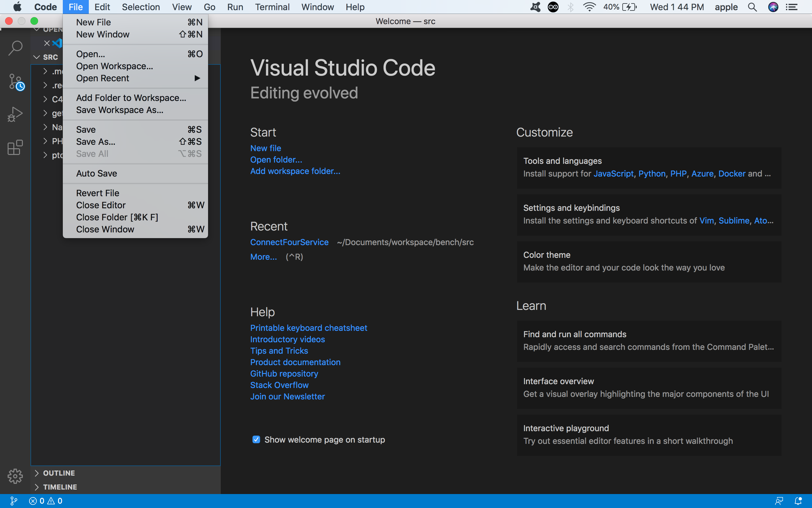Image resolution: width=812 pixels, height=508 pixels.
Task: Expand the Open Recent submenu arrow
Action: (197, 78)
